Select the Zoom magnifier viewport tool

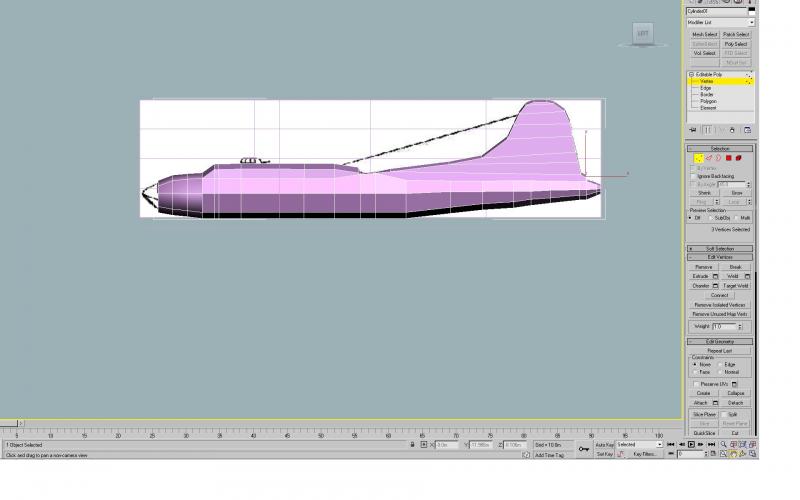(x=723, y=444)
